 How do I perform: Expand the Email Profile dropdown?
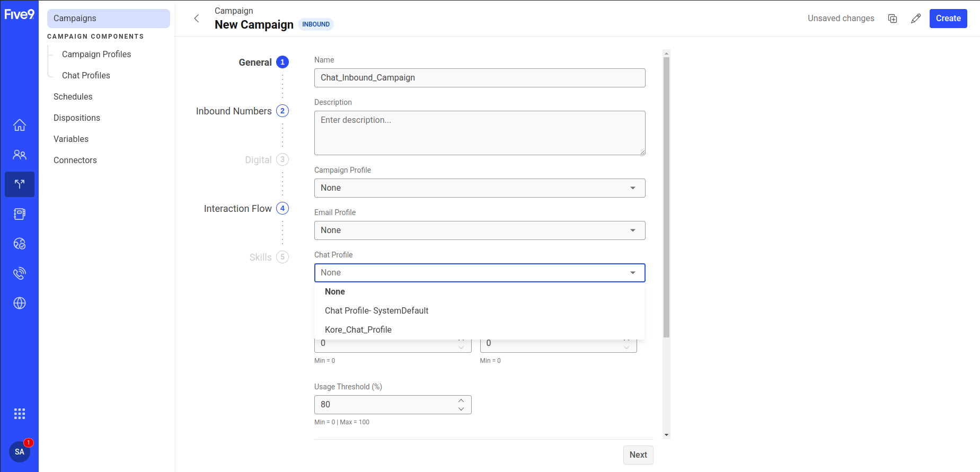479,230
